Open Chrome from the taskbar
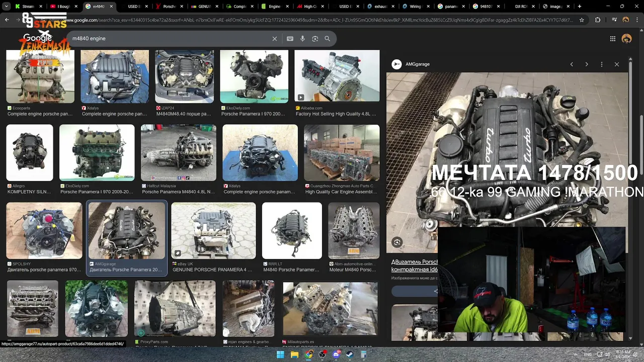Viewport: 644px width, 362px height. tap(308, 355)
